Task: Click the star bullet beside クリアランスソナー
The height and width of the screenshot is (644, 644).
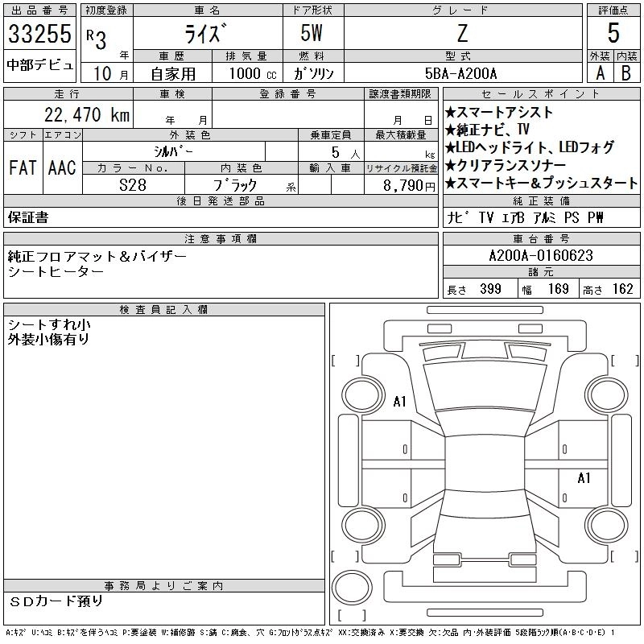Action: click(x=450, y=166)
